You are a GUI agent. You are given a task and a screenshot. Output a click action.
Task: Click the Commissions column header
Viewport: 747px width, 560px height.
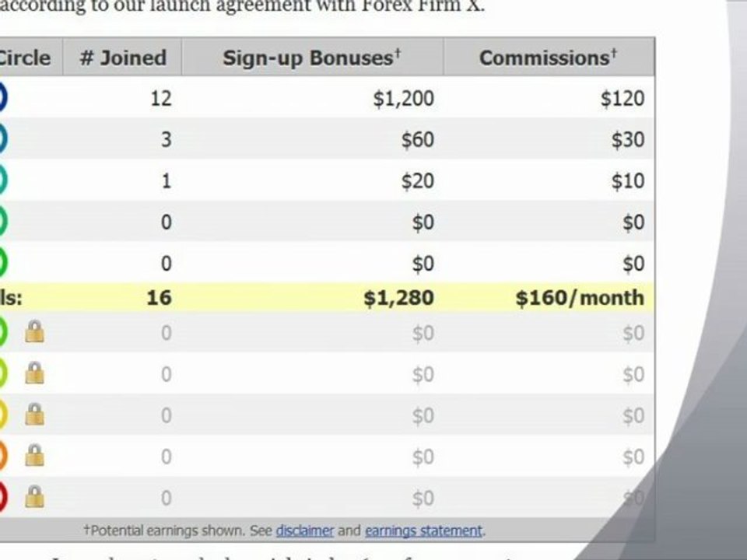coord(549,58)
